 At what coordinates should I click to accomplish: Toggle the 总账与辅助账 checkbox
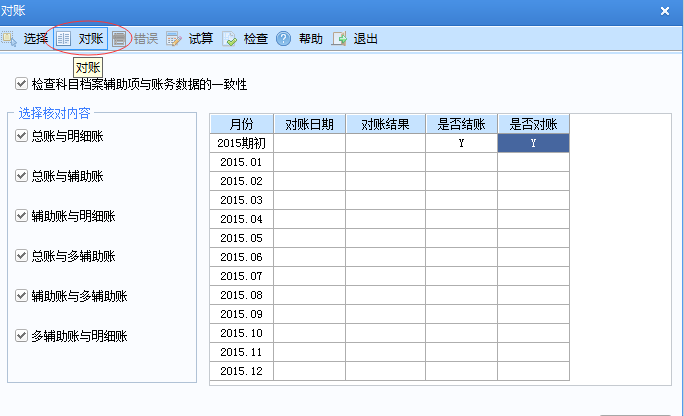(22, 176)
